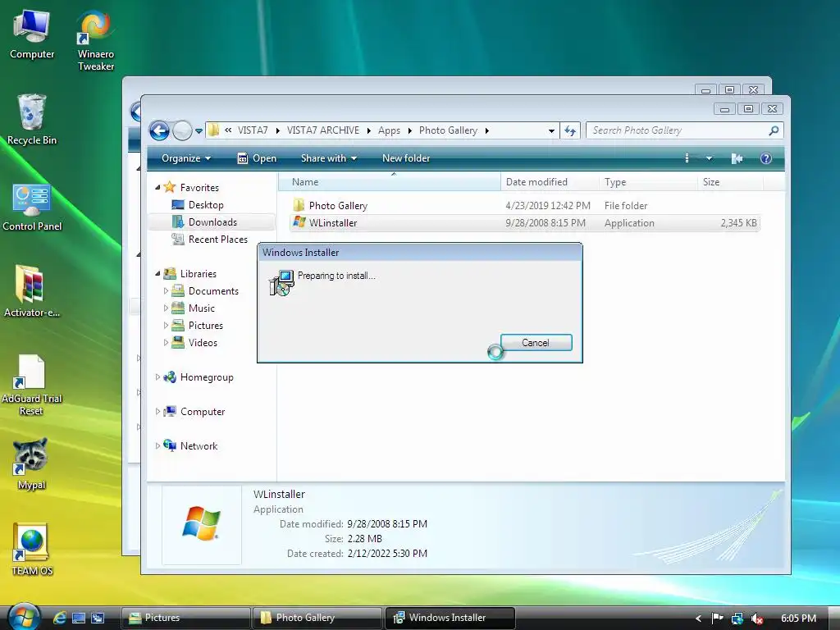The width and height of the screenshot is (840, 630).
Task: Expand the Music library
Action: pos(166,308)
